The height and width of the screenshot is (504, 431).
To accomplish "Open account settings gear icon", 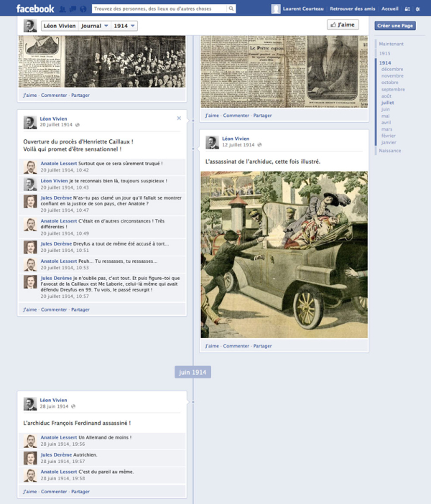I will coord(417,9).
